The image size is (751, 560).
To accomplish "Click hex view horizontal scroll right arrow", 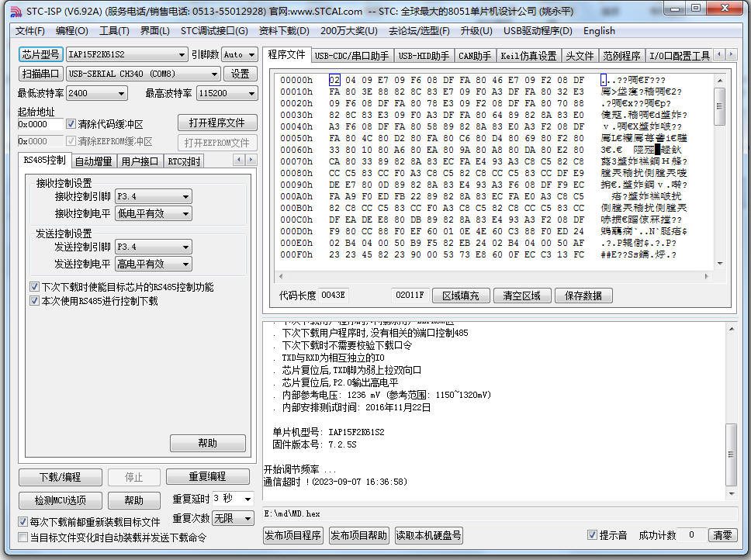I will click(x=707, y=276).
